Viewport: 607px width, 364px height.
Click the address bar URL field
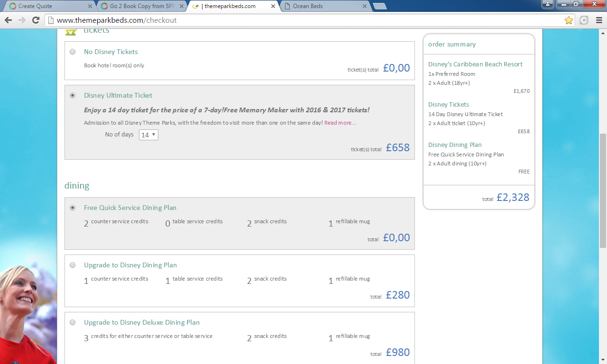(x=303, y=20)
